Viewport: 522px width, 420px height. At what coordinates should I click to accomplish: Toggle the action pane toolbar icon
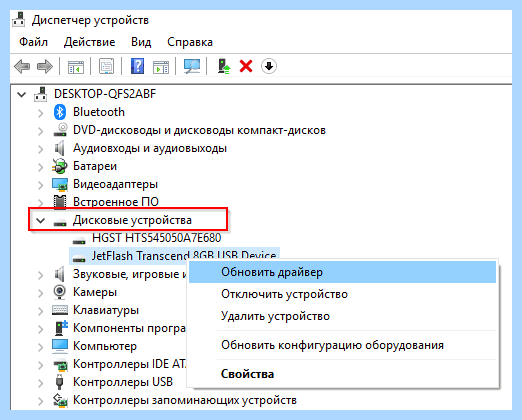[x=161, y=66]
